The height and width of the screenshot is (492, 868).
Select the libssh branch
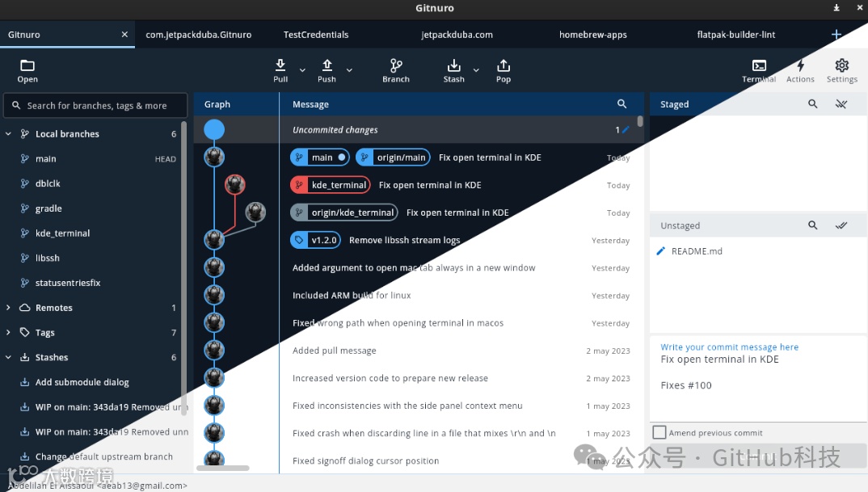click(x=91, y=258)
